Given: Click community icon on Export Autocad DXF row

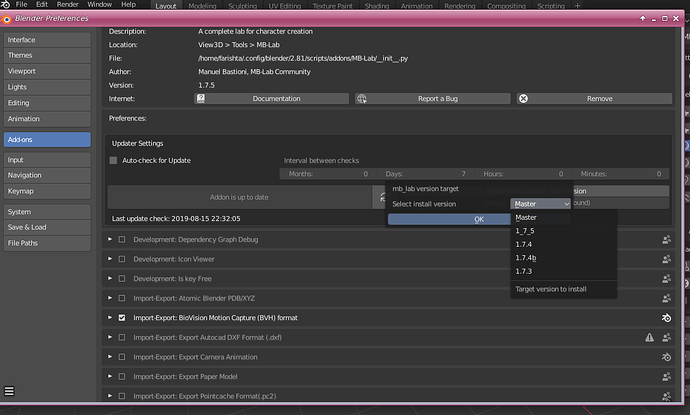Looking at the screenshot, I should tap(666, 338).
